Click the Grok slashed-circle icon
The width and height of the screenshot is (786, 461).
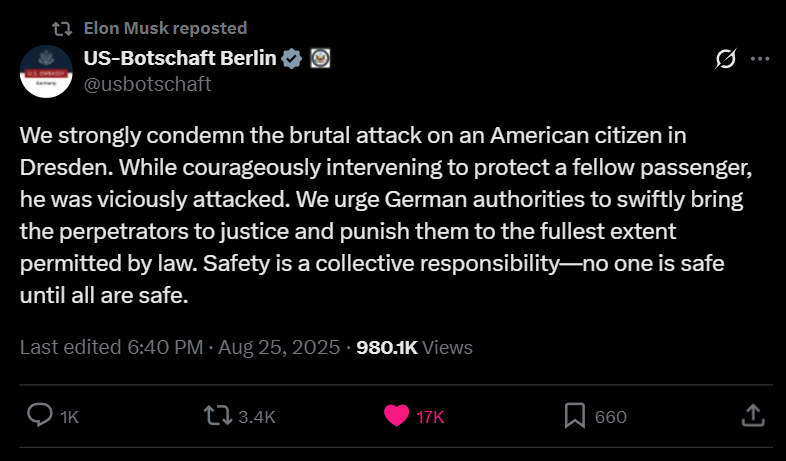[x=727, y=60]
